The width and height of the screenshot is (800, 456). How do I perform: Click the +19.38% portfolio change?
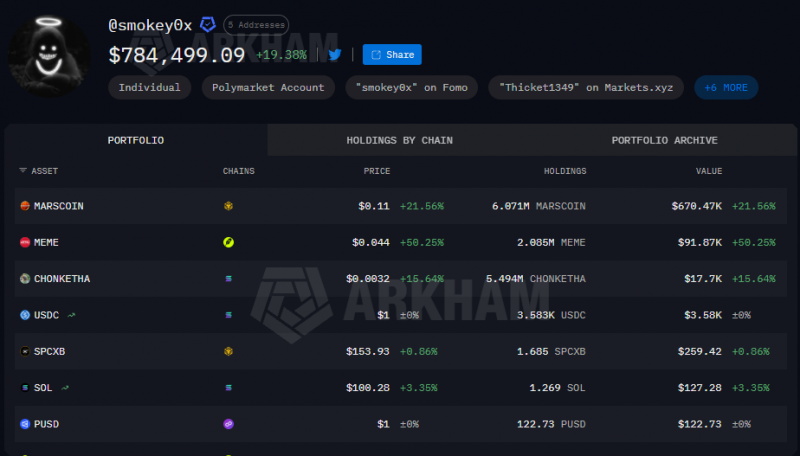[x=281, y=55]
